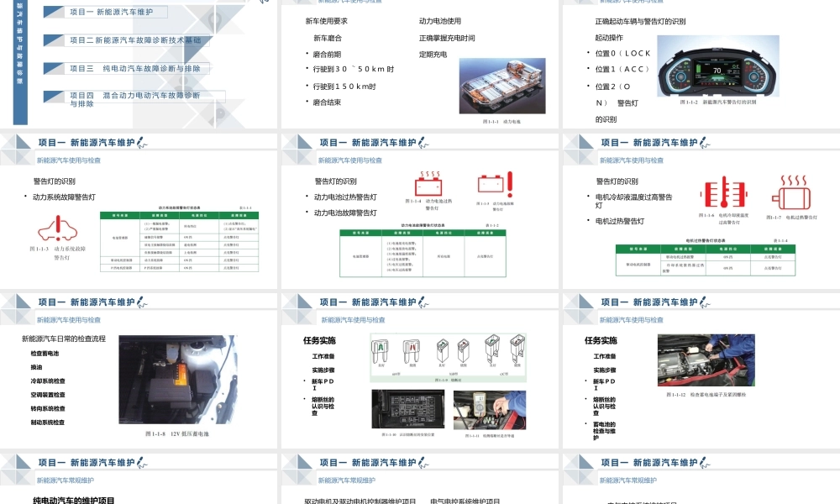The height and width of the screenshot is (504, 840).
Task: Click the mechanic checking battery terminals photo
Action: tap(706, 360)
